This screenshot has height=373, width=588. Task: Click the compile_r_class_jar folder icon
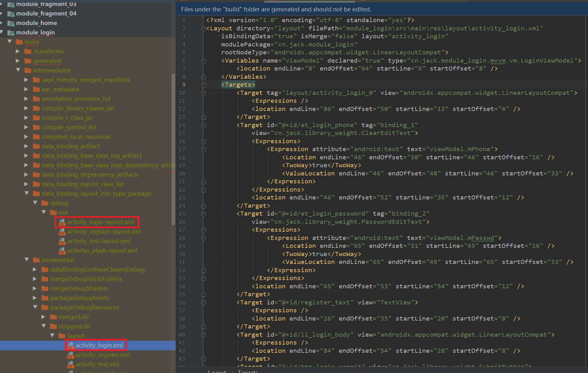36,118
